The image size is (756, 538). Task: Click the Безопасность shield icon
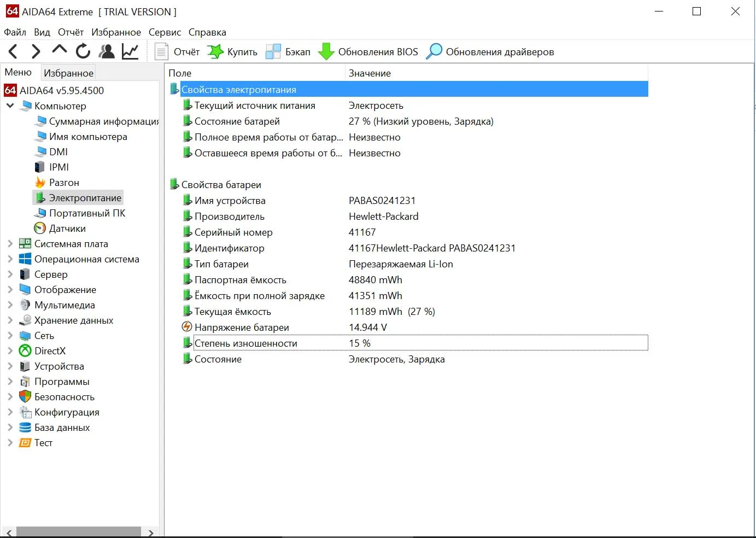[x=25, y=397]
